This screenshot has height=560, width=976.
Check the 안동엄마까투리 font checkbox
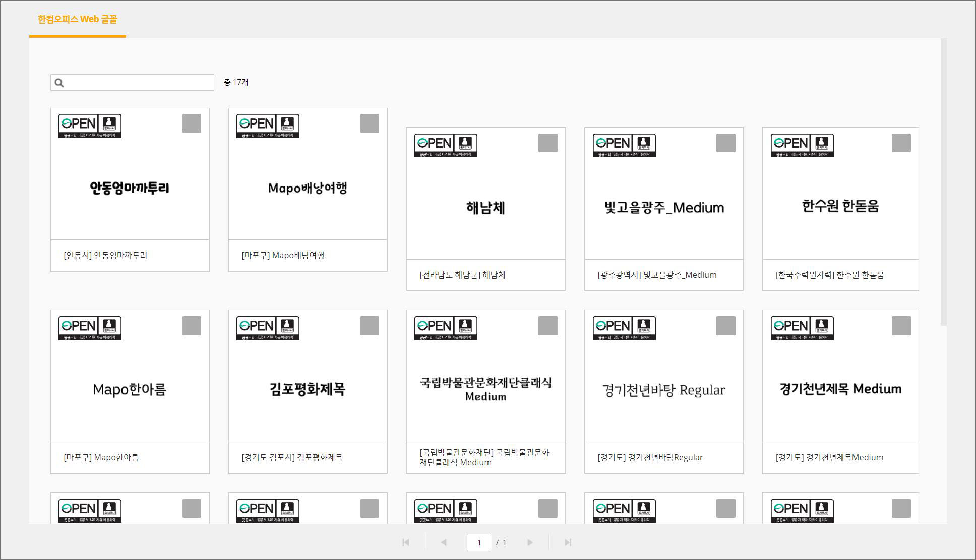tap(192, 123)
